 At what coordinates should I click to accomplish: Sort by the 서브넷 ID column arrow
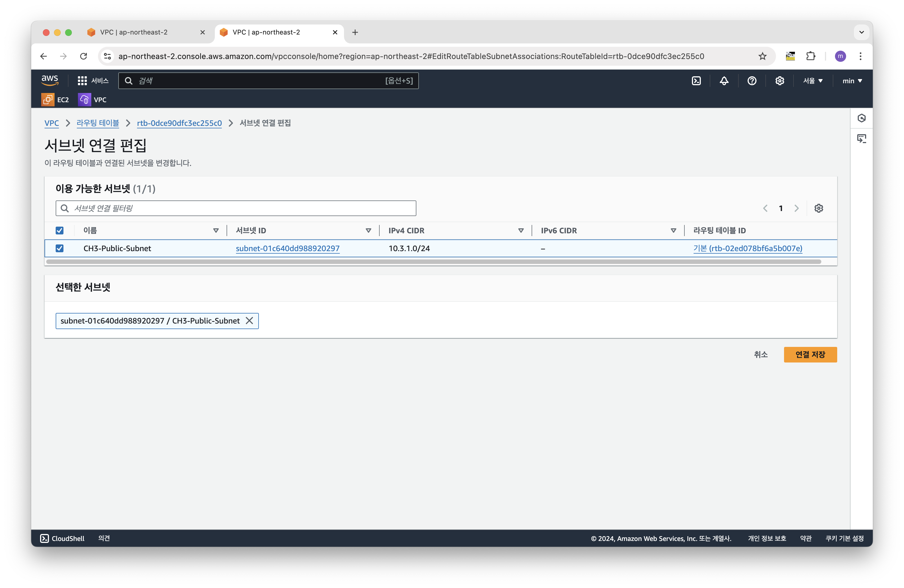[x=368, y=231]
